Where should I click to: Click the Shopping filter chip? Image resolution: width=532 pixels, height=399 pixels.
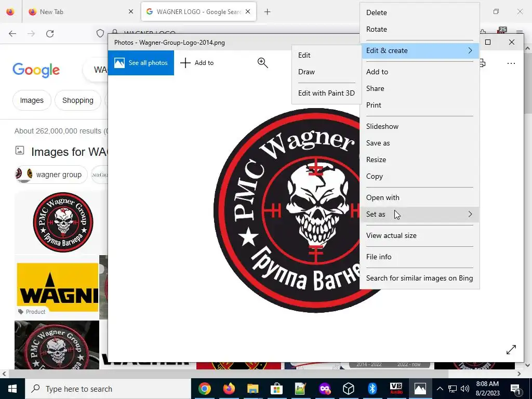(x=78, y=100)
